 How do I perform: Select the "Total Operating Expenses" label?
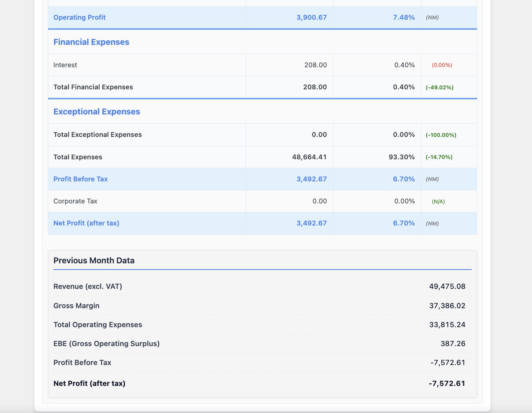coord(98,325)
